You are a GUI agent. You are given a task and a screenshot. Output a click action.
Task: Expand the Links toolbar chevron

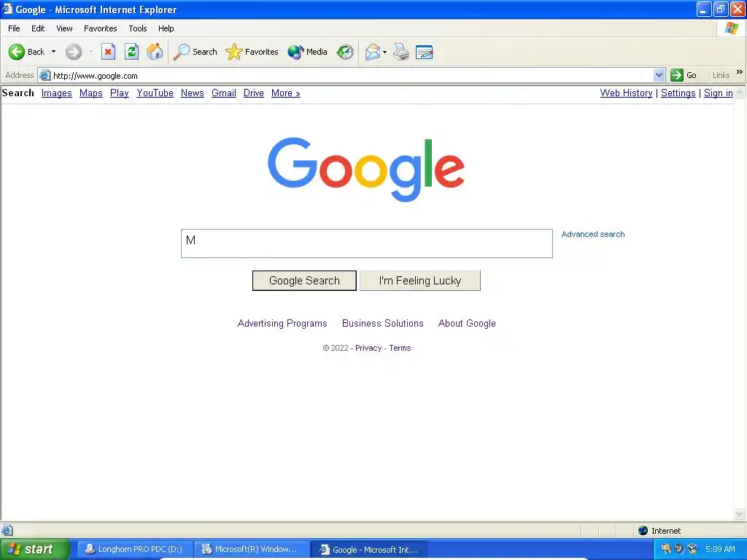pos(740,72)
